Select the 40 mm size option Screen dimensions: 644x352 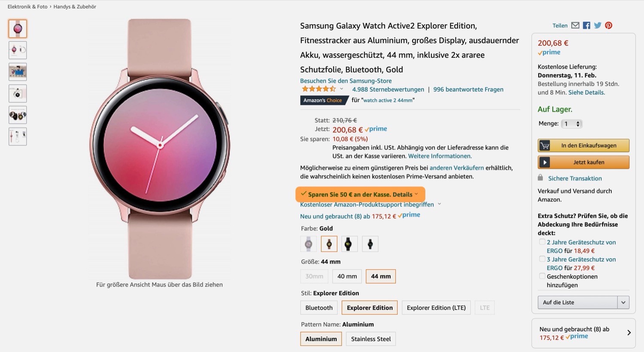[347, 276]
